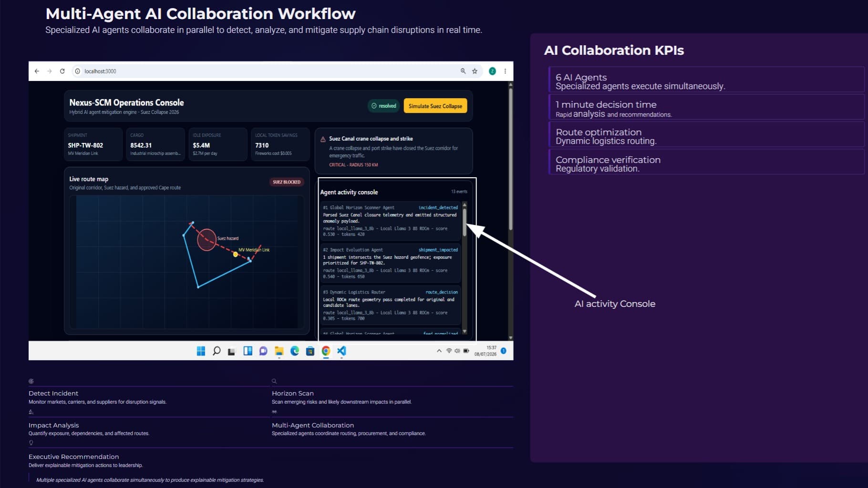
Task: Click the SUEZ BLOCKED map badge
Action: 287,182
